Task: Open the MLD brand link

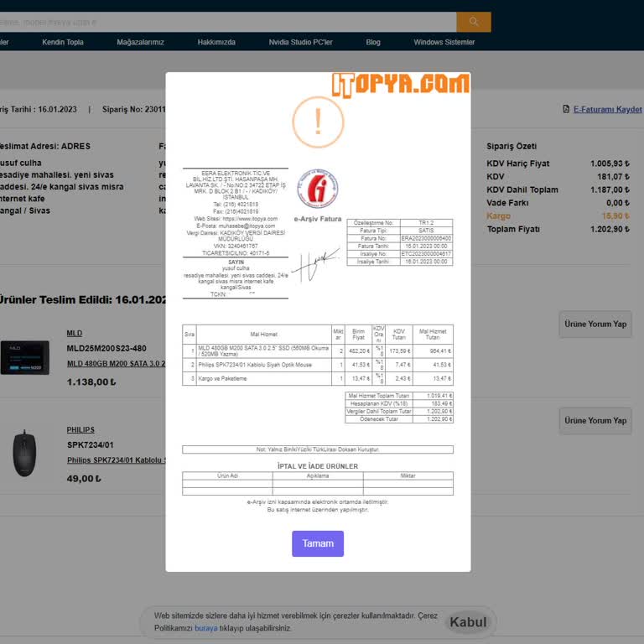Action: [x=75, y=333]
